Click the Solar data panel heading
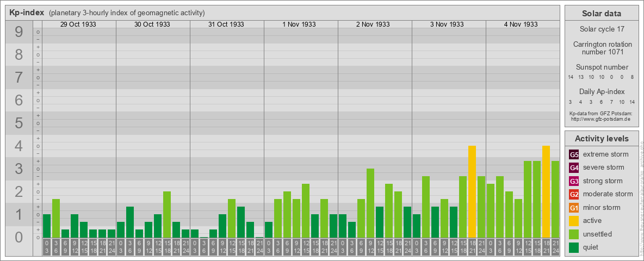The height and width of the screenshot is (261, 644). [x=601, y=14]
